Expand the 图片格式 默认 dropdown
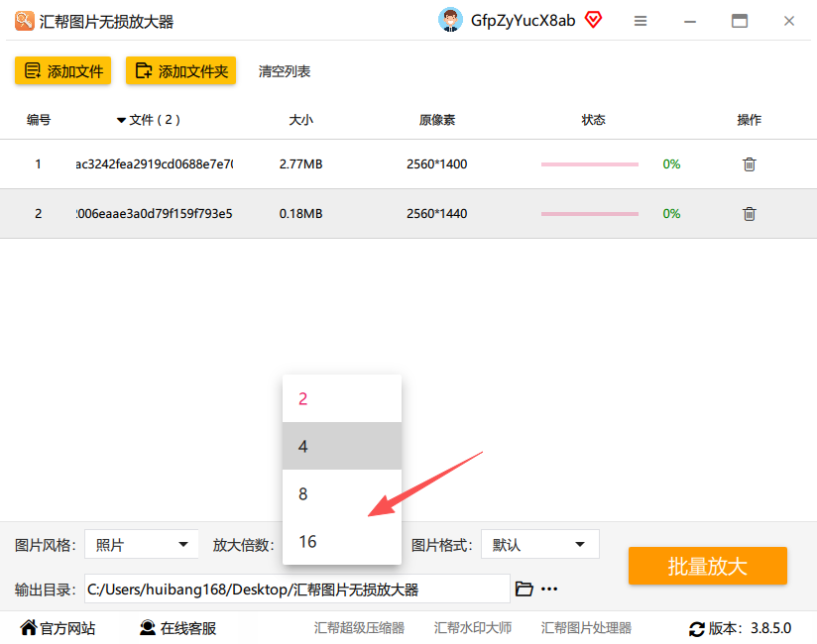The image size is (817, 644). [539, 545]
